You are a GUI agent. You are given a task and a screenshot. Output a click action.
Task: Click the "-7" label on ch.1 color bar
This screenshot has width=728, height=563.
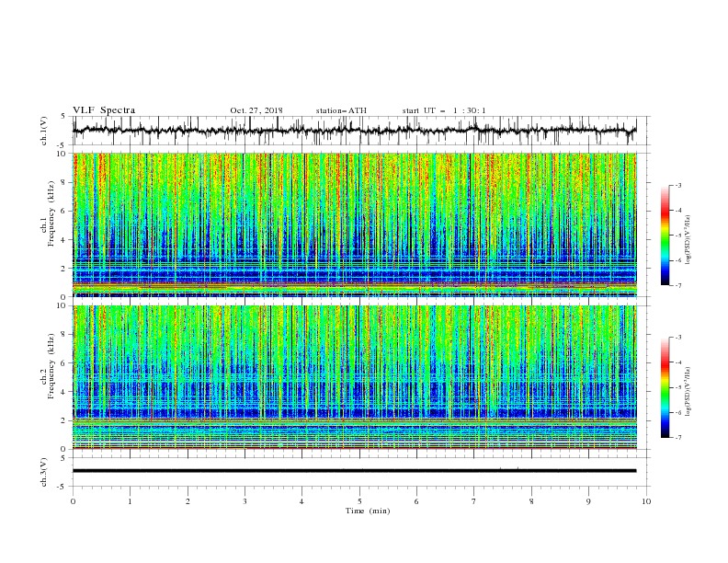(678, 285)
